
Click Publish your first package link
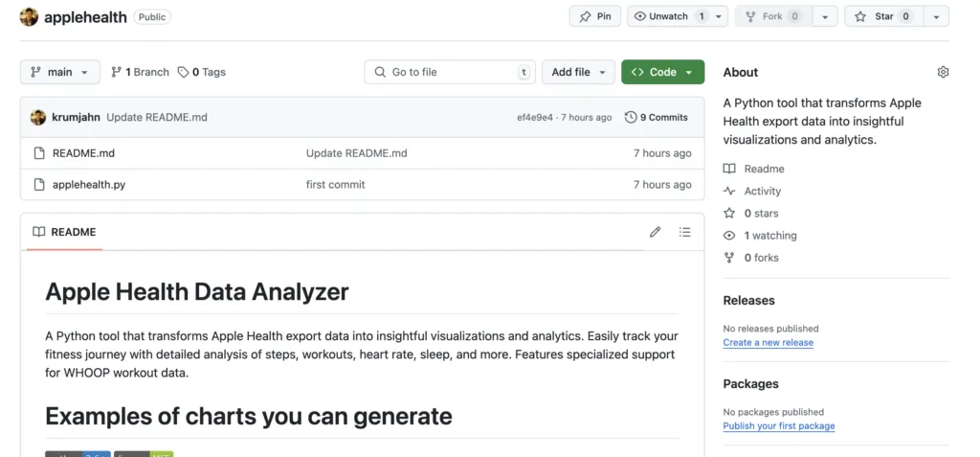point(778,425)
